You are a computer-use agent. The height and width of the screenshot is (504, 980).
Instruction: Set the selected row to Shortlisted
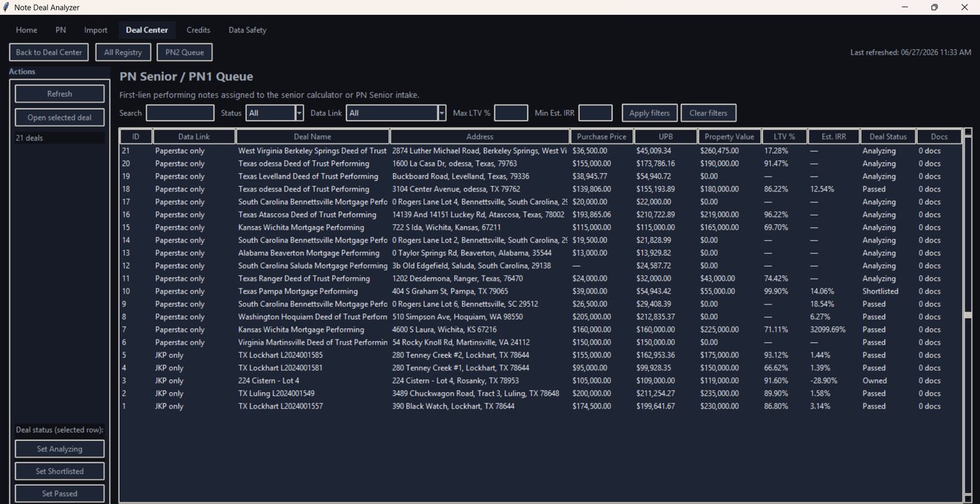[59, 471]
